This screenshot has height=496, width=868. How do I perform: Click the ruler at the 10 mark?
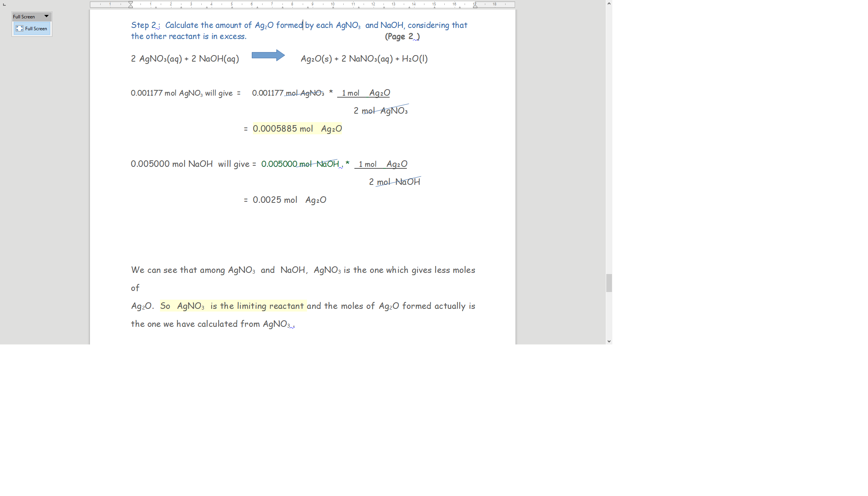click(x=333, y=4)
